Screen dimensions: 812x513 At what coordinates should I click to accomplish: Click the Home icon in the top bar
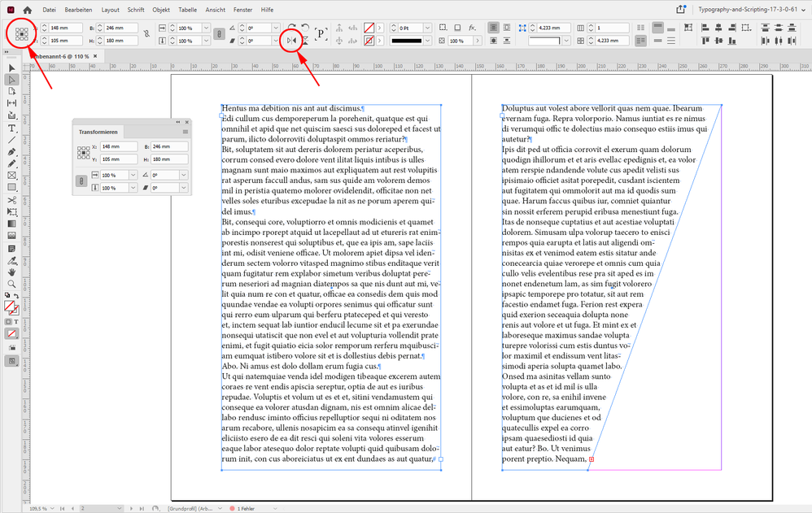point(27,10)
